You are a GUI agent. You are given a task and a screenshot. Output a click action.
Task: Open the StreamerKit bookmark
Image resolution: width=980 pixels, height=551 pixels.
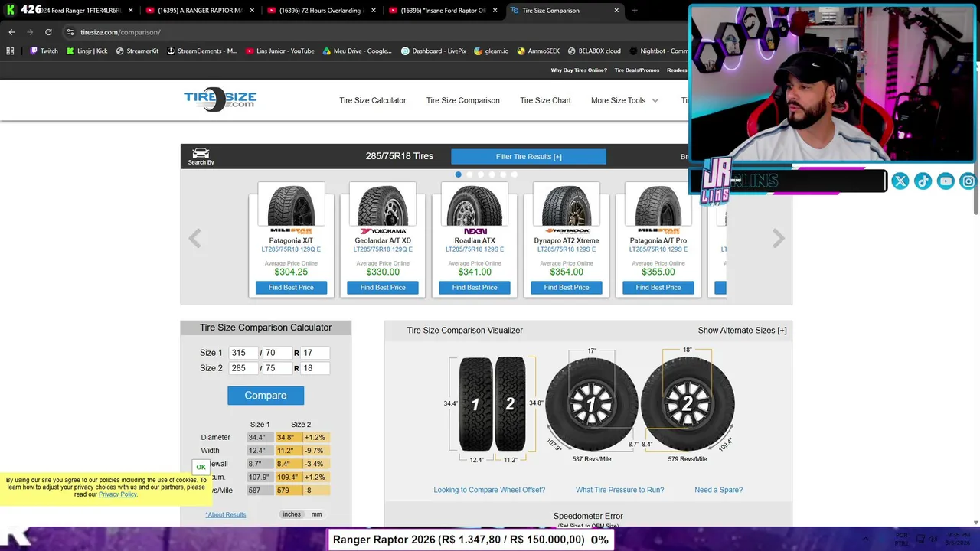click(x=137, y=51)
